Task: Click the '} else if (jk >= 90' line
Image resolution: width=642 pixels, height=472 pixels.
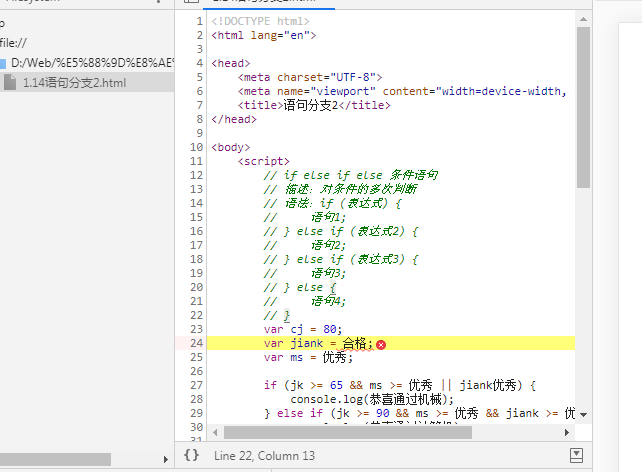Action: click(x=419, y=413)
